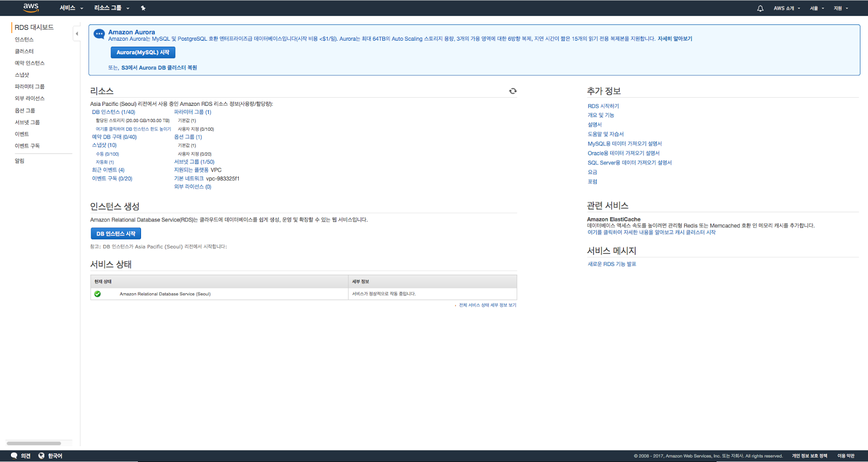
Task: Open 최근 이벤트 (4) link
Action: point(108,170)
